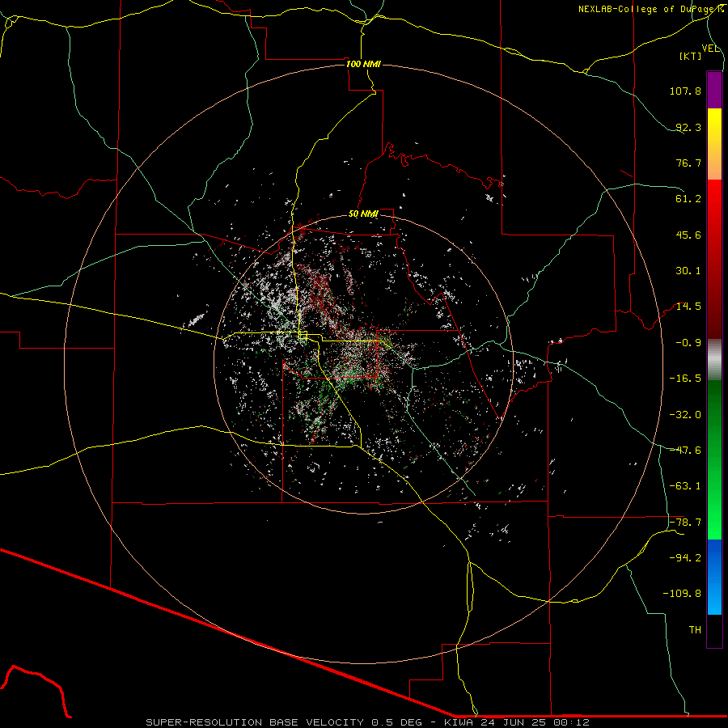This screenshot has height=728, width=728.
Task: Click the purple segment of the color bar
Action: point(714,90)
